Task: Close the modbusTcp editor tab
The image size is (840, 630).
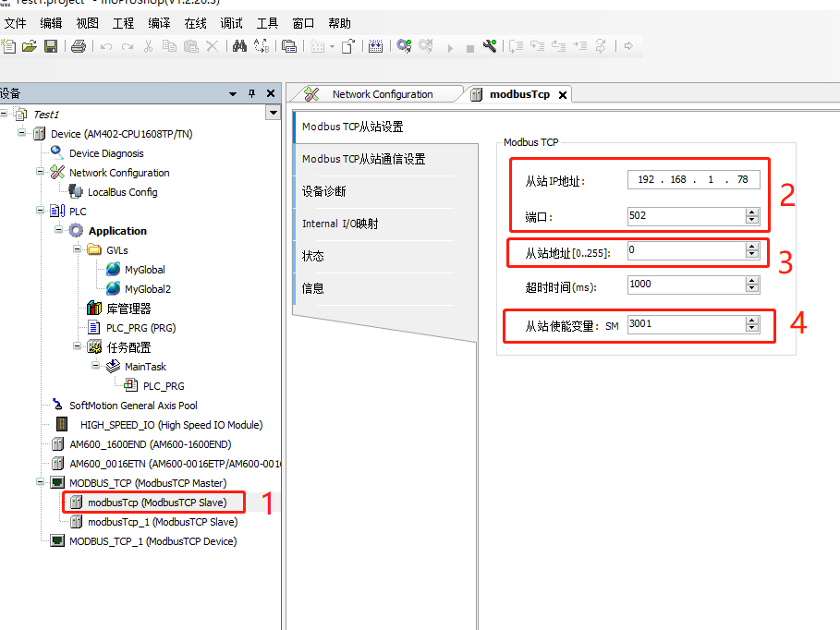Action: 563,95
